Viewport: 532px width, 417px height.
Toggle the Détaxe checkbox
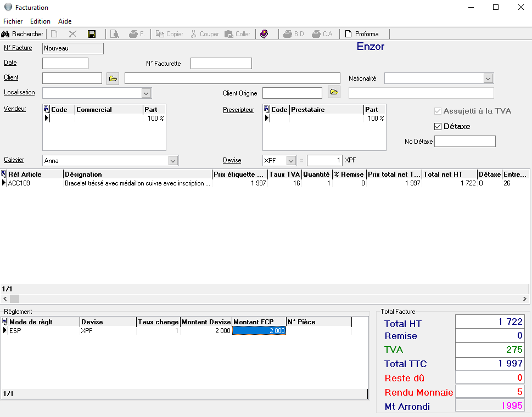[x=438, y=127]
